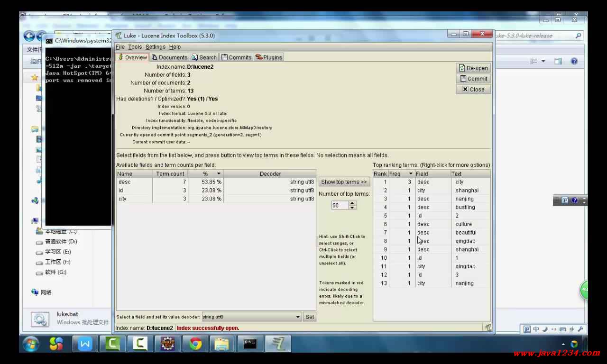Sort fields by Name column header
Viewport: 607px width, 364px height.
[134, 174]
